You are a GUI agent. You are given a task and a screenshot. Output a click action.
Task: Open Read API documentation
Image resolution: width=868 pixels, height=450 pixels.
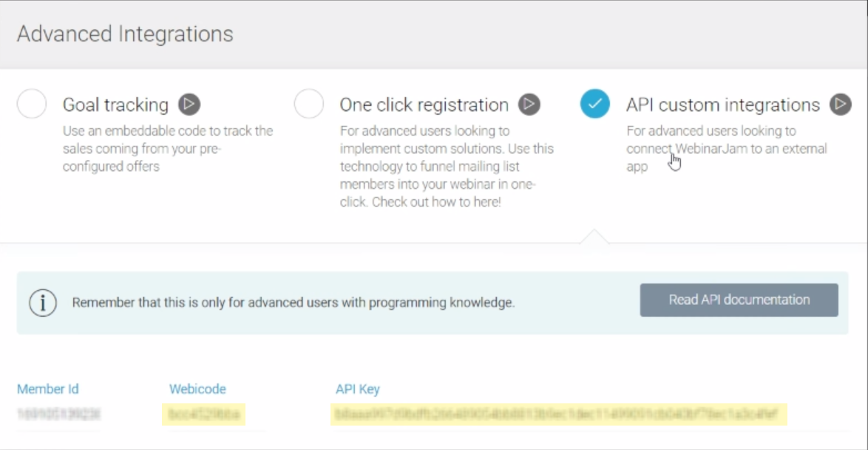(738, 300)
